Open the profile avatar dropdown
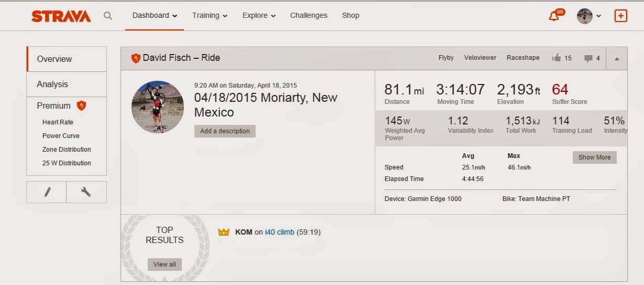Image resolution: width=644 pixels, height=285 pixels. [588, 16]
